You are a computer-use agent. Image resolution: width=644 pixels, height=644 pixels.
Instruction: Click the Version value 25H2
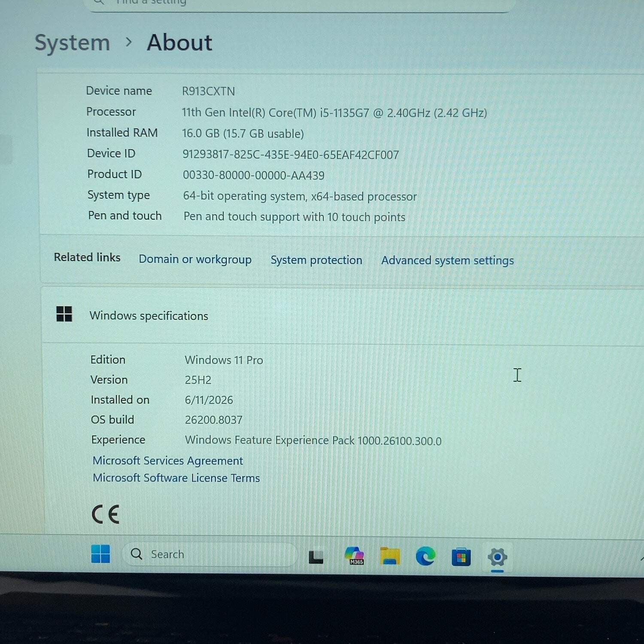[198, 380]
